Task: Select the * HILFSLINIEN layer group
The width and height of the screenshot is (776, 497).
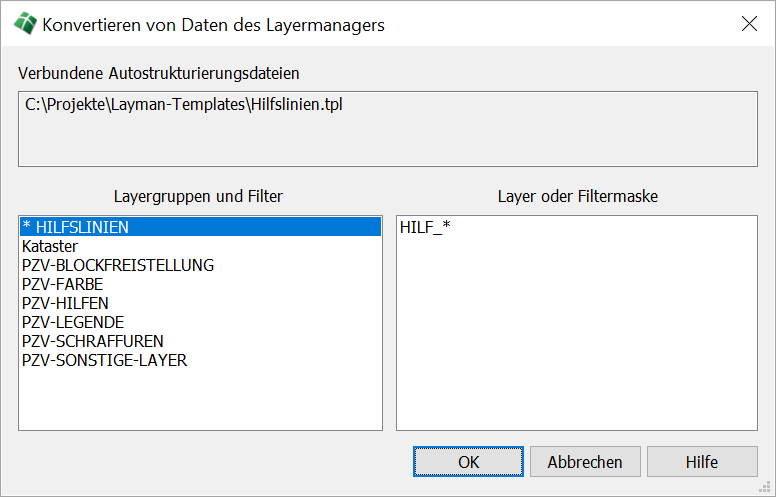Action: [x=75, y=227]
